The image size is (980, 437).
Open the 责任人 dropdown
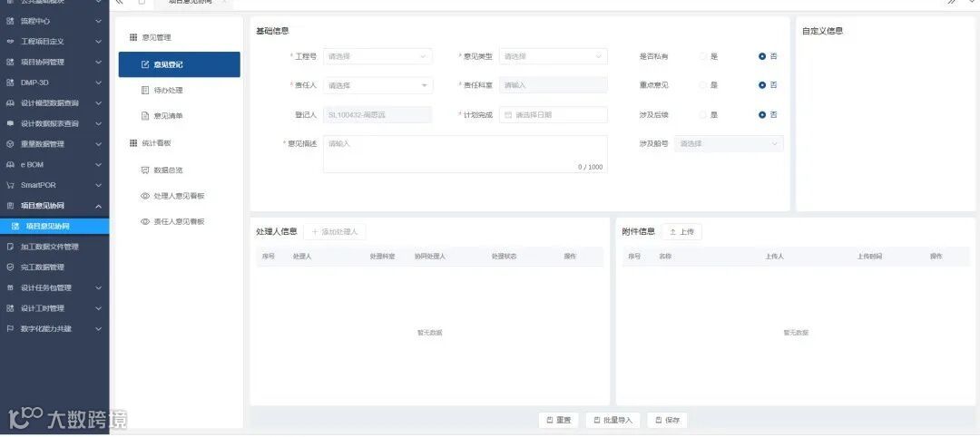[377, 85]
